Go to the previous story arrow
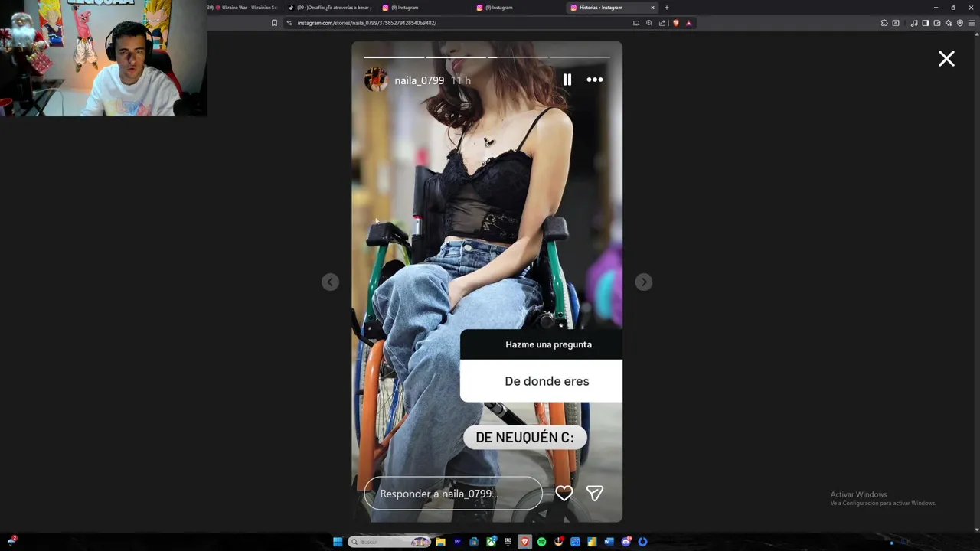The image size is (980, 551). coord(330,282)
